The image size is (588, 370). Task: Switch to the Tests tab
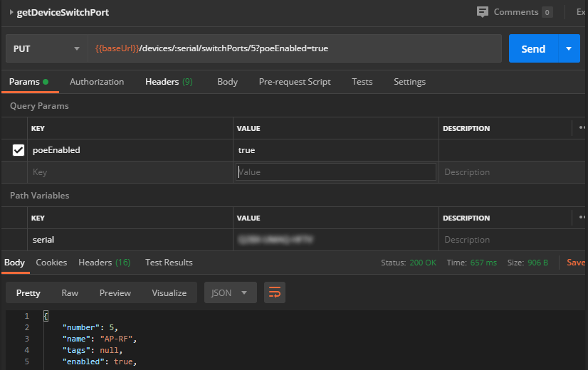362,82
